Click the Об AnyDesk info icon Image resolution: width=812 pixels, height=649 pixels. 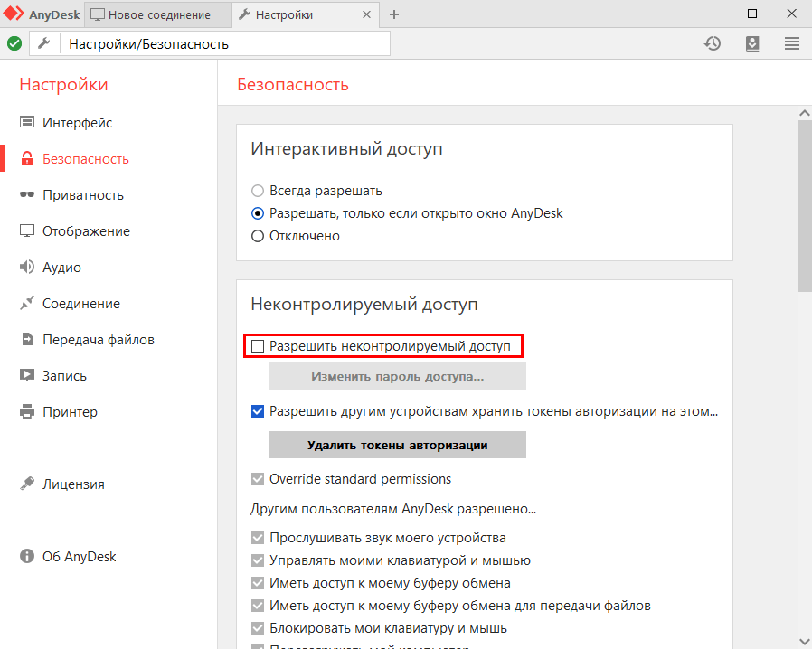[x=27, y=556]
